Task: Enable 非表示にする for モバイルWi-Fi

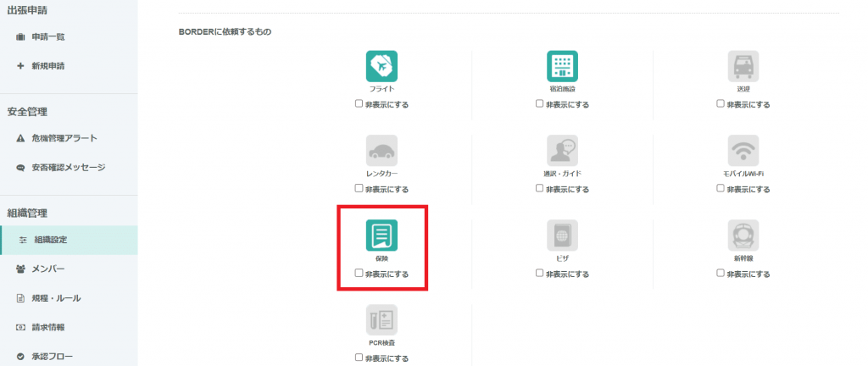Action: pyautogui.click(x=721, y=189)
